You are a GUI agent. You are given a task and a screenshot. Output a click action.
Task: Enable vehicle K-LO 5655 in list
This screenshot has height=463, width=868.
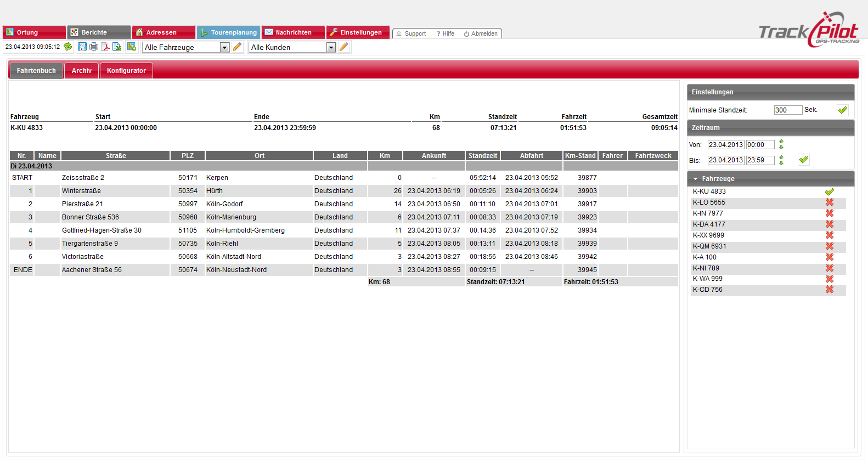[829, 202]
